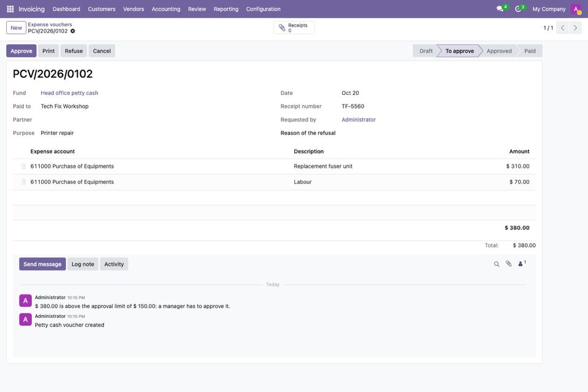Open the My Company switcher
Viewport: 588px width, 392px height.
pyautogui.click(x=549, y=9)
